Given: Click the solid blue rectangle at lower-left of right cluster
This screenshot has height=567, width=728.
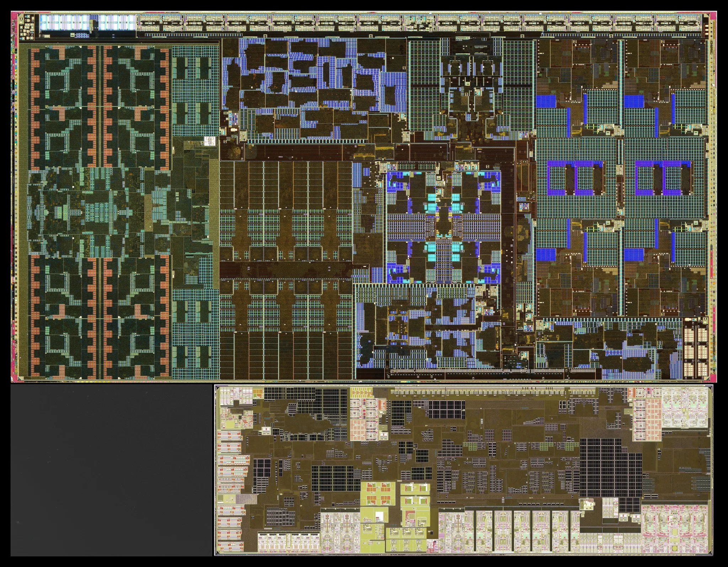Looking at the screenshot, I should click(x=546, y=255).
